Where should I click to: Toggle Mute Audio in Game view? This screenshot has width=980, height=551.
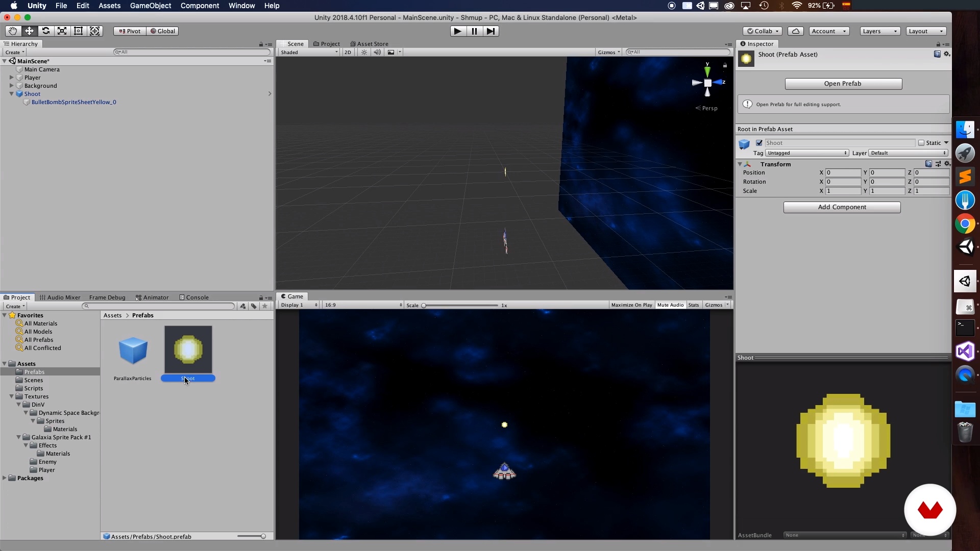[x=670, y=305]
